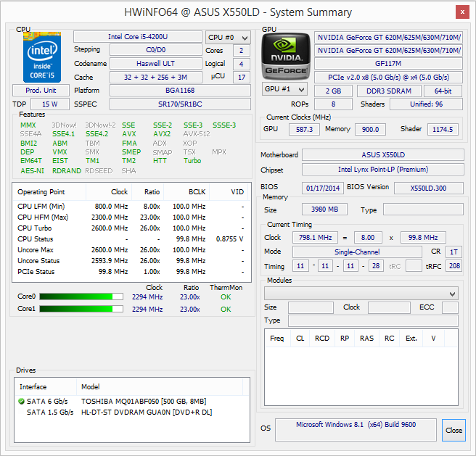
Task: Click the C0/D0 stepping field
Action: pyautogui.click(x=156, y=50)
